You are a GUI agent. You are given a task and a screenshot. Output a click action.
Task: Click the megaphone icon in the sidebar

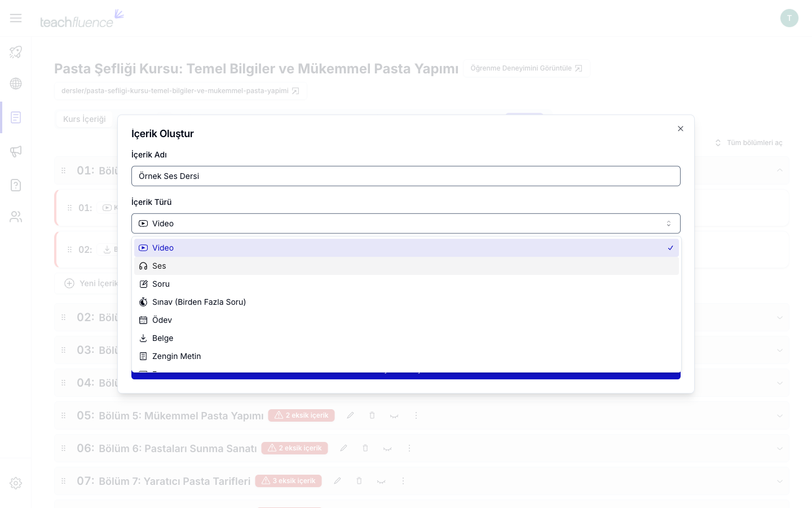[16, 151]
